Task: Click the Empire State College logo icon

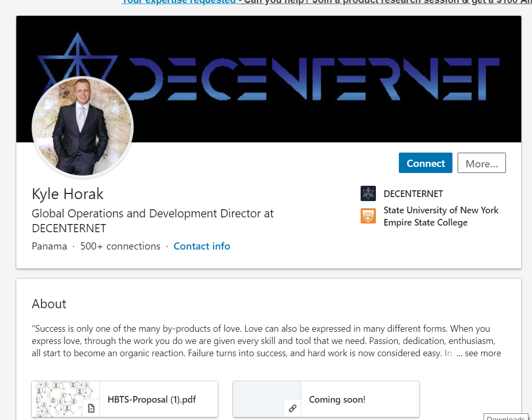Action: coord(368,216)
